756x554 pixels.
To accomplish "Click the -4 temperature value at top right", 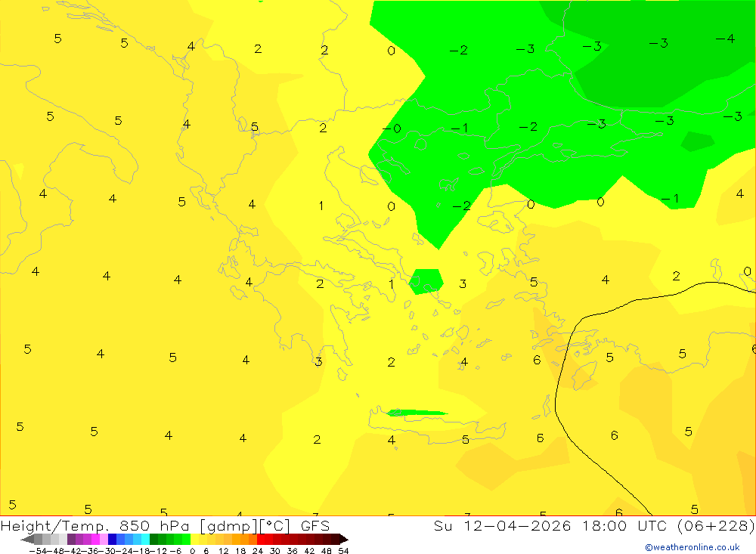I will [724, 39].
